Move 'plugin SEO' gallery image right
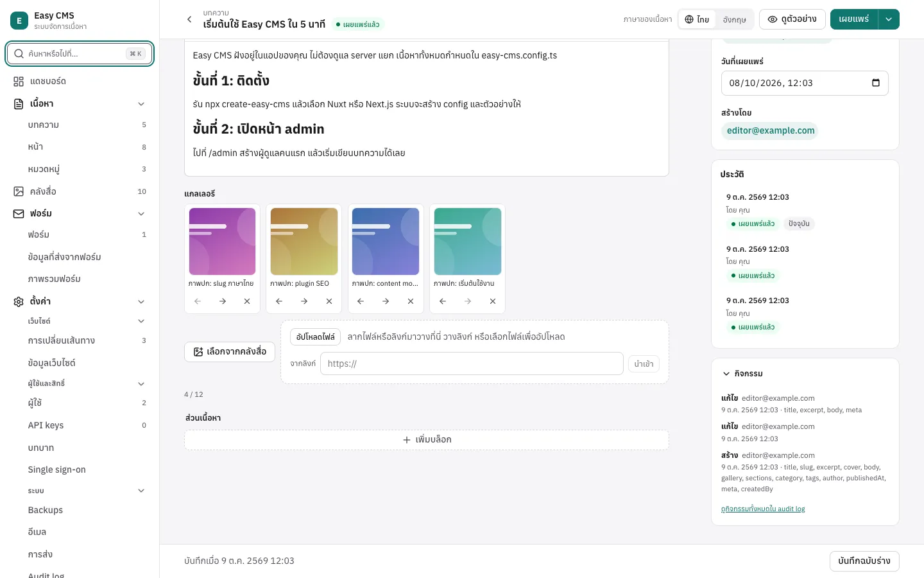This screenshot has height=578, width=924. tap(304, 301)
